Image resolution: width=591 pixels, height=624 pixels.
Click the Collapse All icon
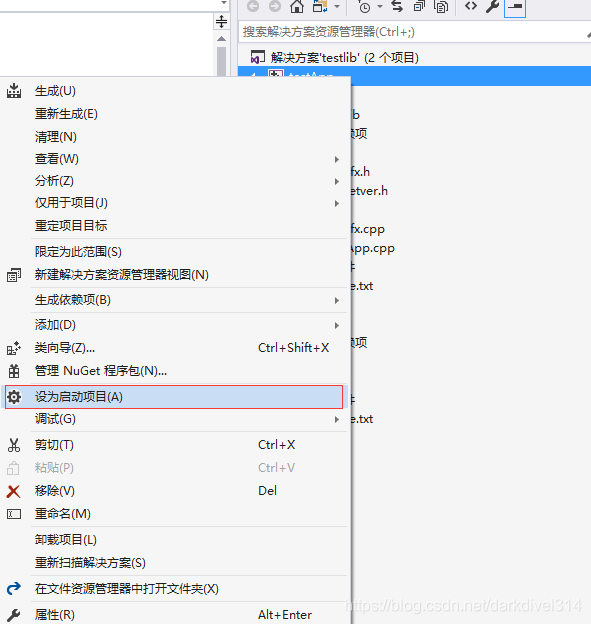pos(419,6)
